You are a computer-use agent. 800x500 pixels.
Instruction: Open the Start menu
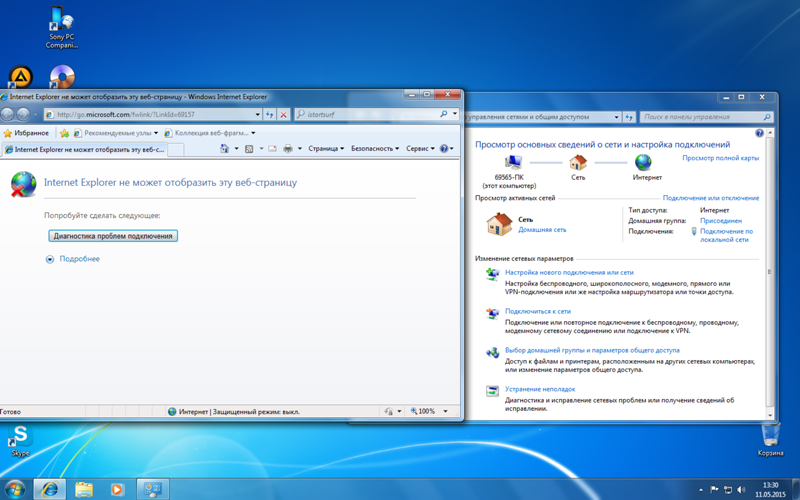click(14, 489)
